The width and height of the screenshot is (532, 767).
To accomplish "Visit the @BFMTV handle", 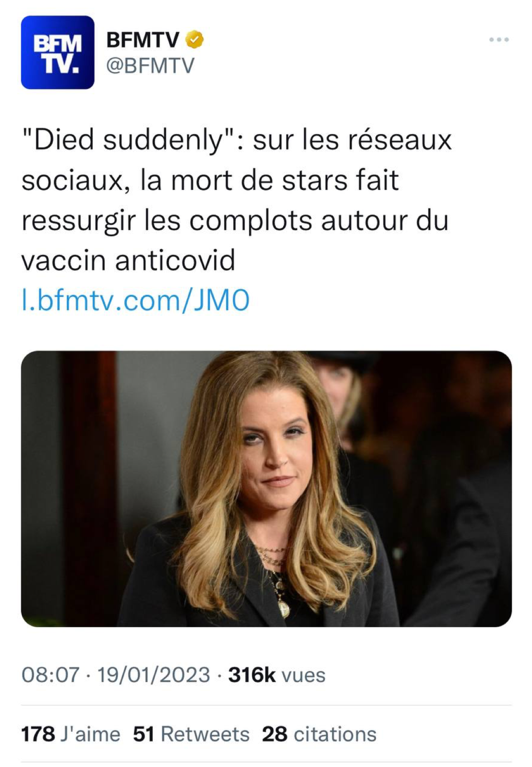I will tap(150, 65).
